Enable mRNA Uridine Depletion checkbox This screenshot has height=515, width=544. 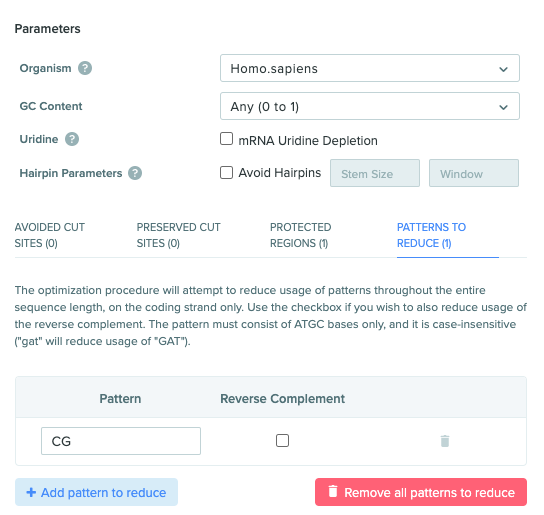coord(227,139)
